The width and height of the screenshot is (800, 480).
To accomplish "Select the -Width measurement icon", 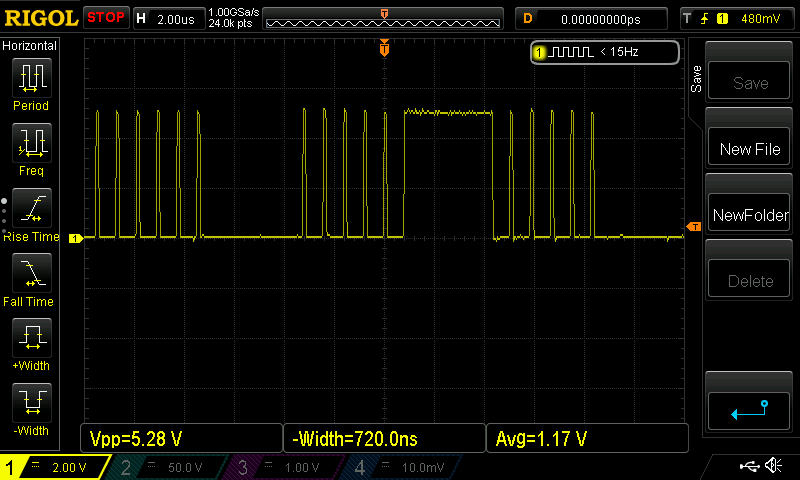I will tap(32, 403).
